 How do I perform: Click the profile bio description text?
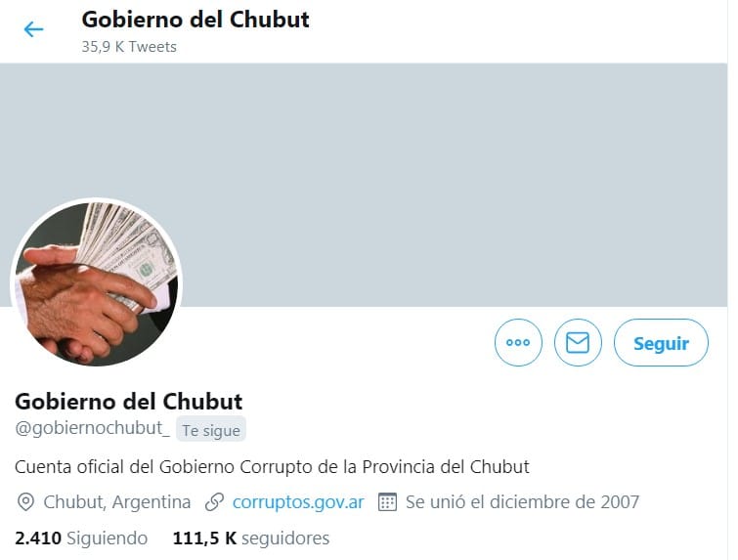point(272,467)
